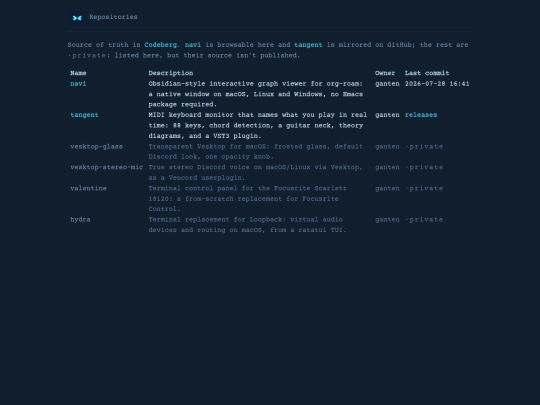Click the owner ganten in hydra row
The width and height of the screenshot is (540, 405).
387,220
